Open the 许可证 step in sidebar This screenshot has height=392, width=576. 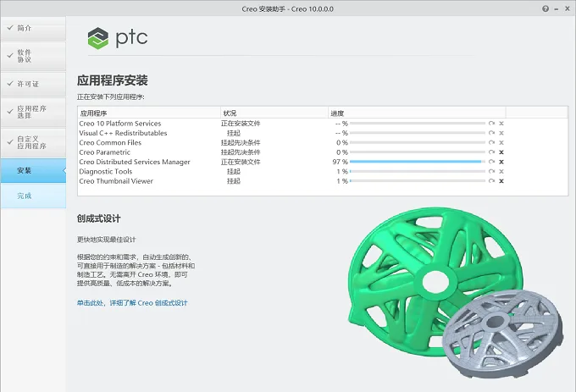(x=33, y=84)
